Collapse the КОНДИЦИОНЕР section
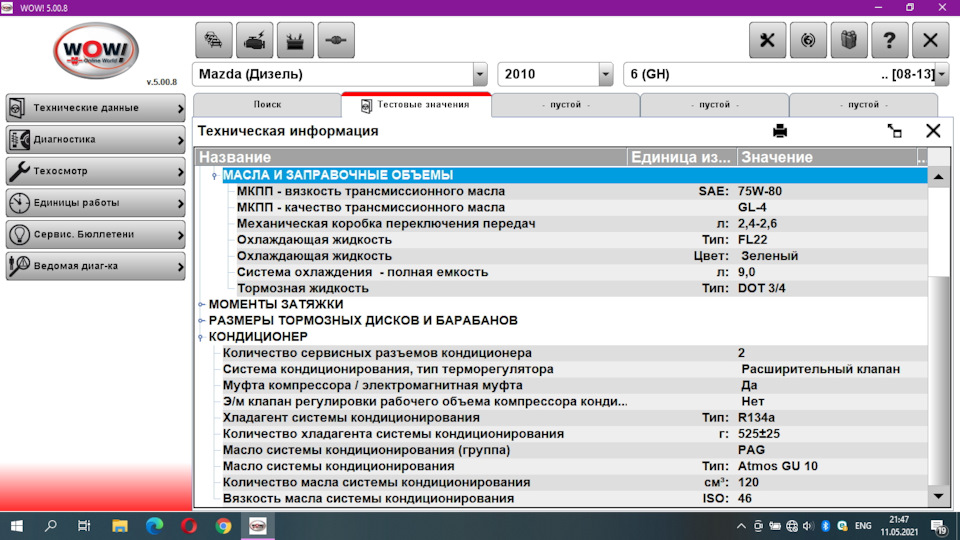The height and width of the screenshot is (540, 960). (201, 337)
